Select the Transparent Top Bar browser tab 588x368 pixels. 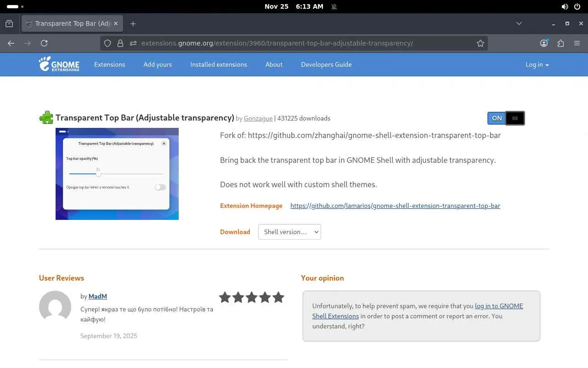(x=73, y=23)
